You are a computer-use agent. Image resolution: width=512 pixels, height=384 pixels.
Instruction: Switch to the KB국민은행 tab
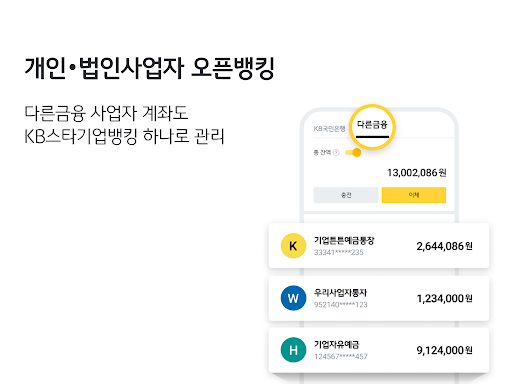pyautogui.click(x=329, y=129)
